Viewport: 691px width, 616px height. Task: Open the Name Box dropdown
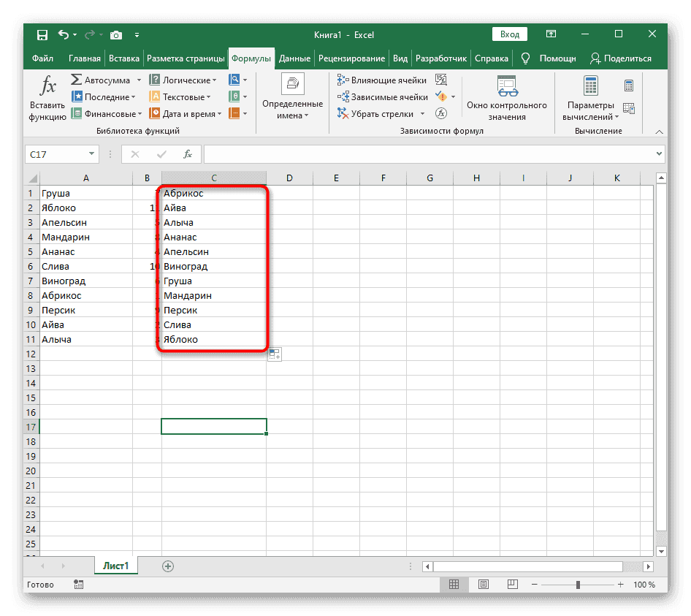pos(92,154)
